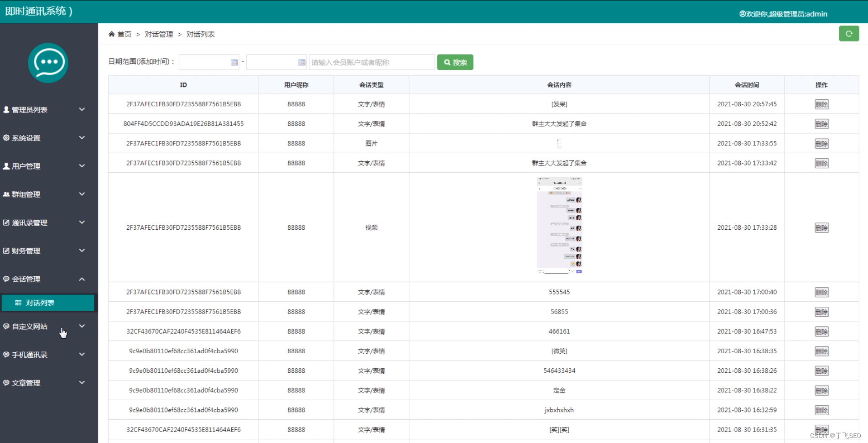Click the green 搜索 button
This screenshot has height=443, width=868.
(x=455, y=62)
